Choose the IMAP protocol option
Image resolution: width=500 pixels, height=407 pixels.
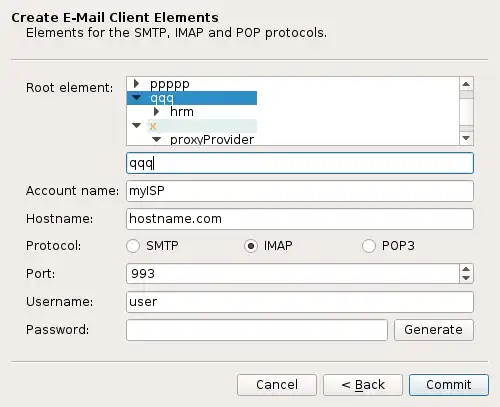click(251, 246)
